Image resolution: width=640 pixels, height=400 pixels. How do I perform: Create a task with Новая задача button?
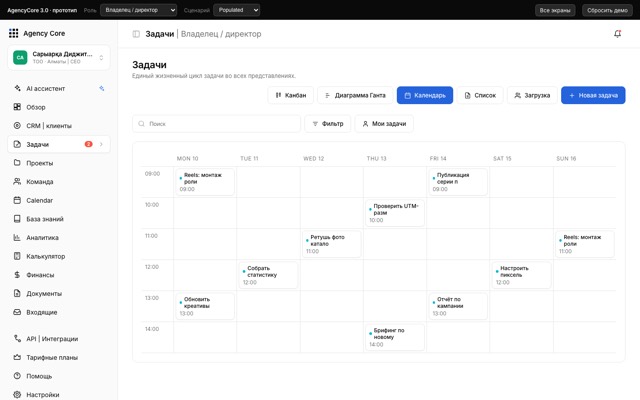(593, 95)
